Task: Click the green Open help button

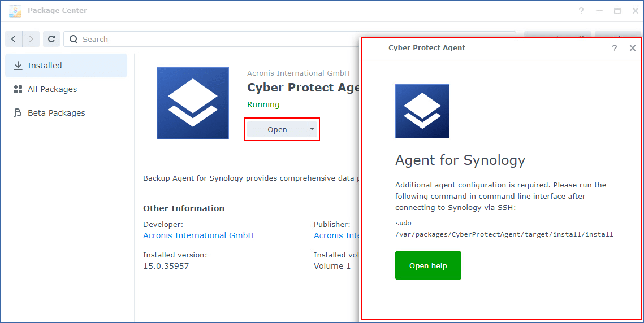Action: pyautogui.click(x=428, y=265)
